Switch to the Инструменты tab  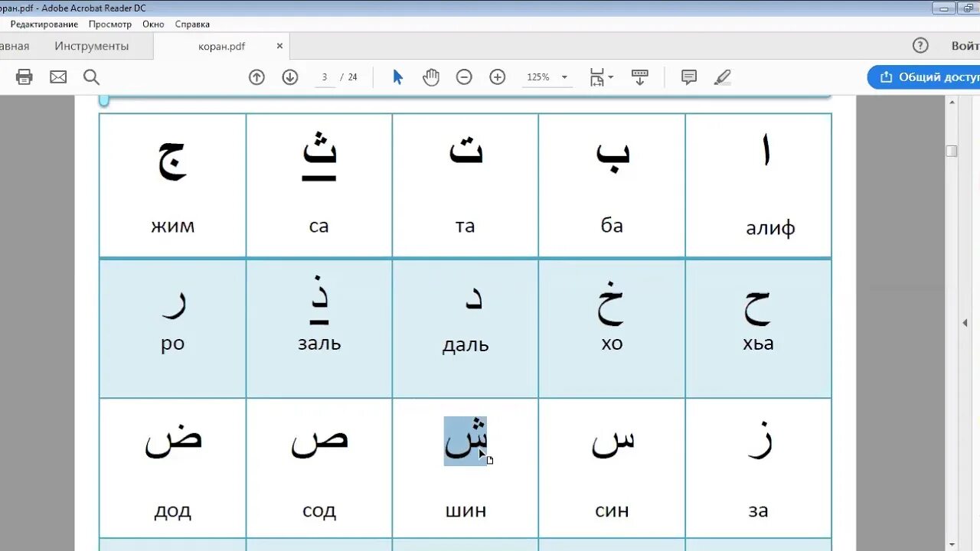[x=92, y=46]
